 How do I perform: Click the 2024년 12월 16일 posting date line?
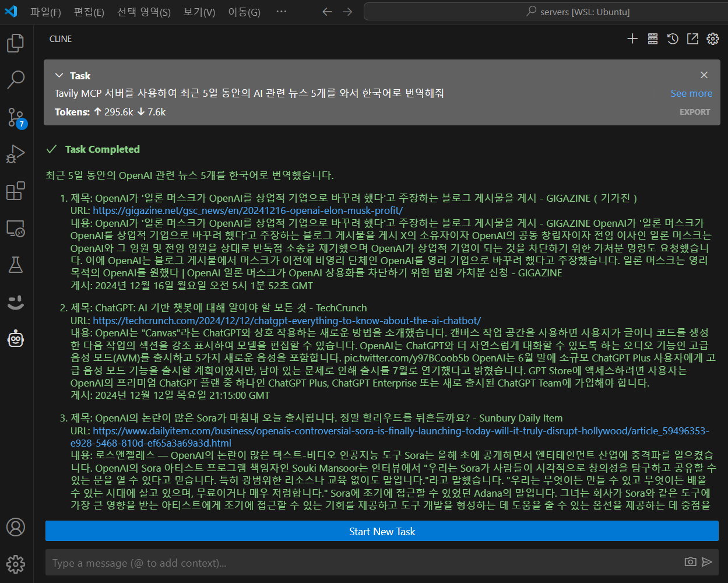pos(192,286)
